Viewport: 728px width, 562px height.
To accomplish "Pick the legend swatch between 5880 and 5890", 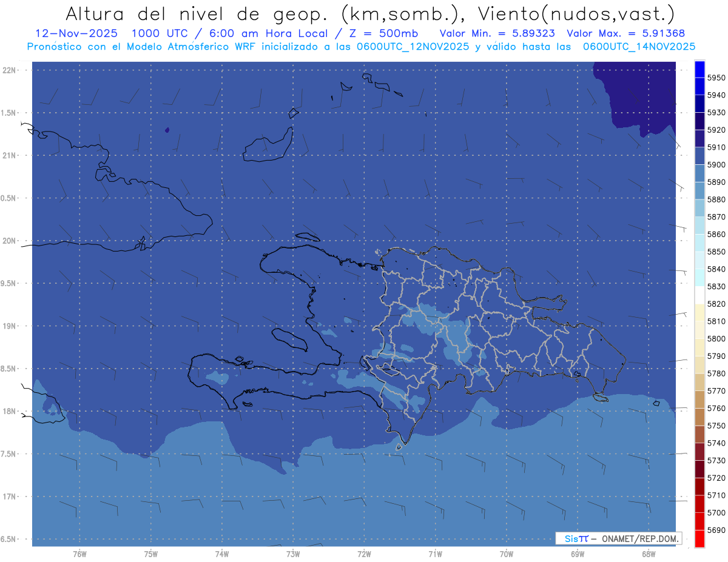I will coord(699,191).
